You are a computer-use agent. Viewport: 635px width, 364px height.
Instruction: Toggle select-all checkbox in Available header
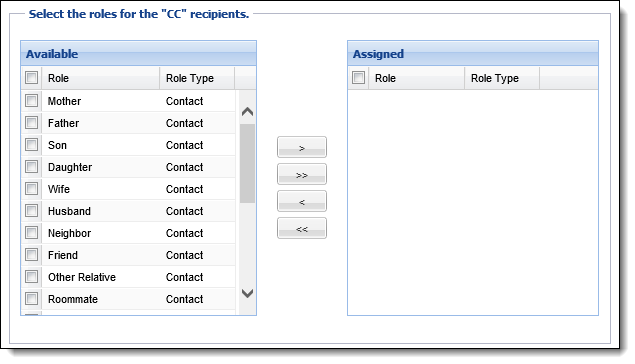pos(32,77)
